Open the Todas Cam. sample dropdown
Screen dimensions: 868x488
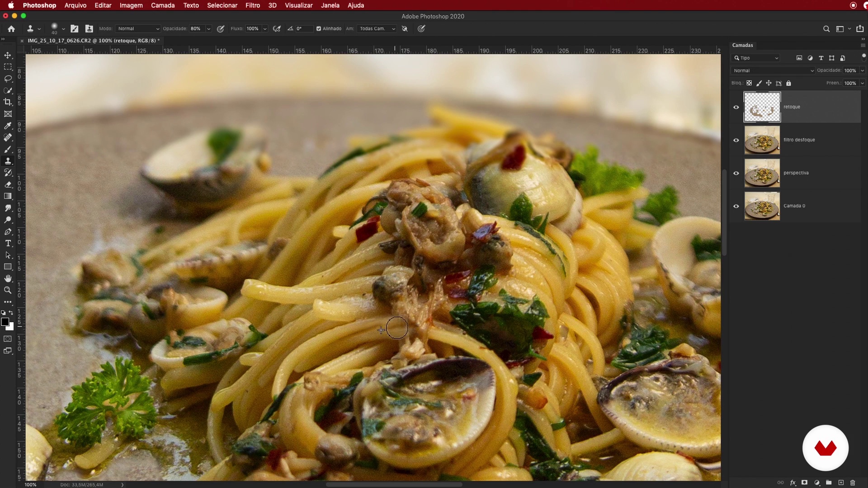pyautogui.click(x=377, y=28)
